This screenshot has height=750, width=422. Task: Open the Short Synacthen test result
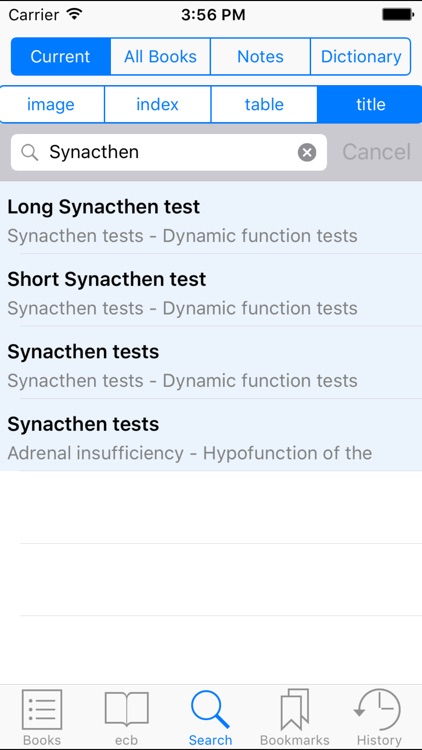coord(211,290)
